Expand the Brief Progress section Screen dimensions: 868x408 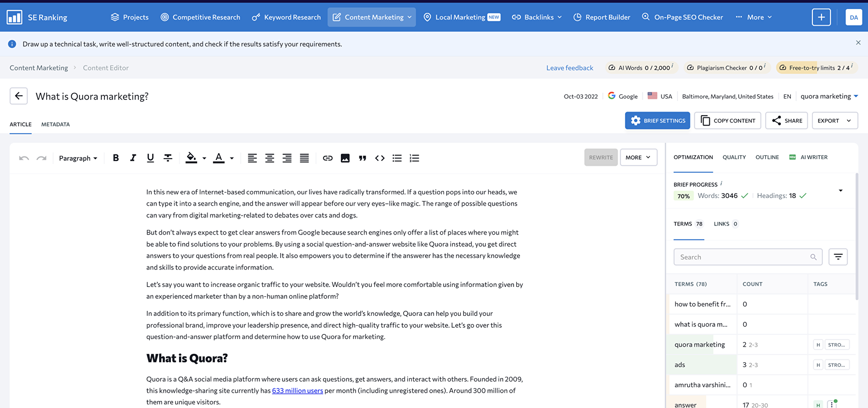click(840, 190)
